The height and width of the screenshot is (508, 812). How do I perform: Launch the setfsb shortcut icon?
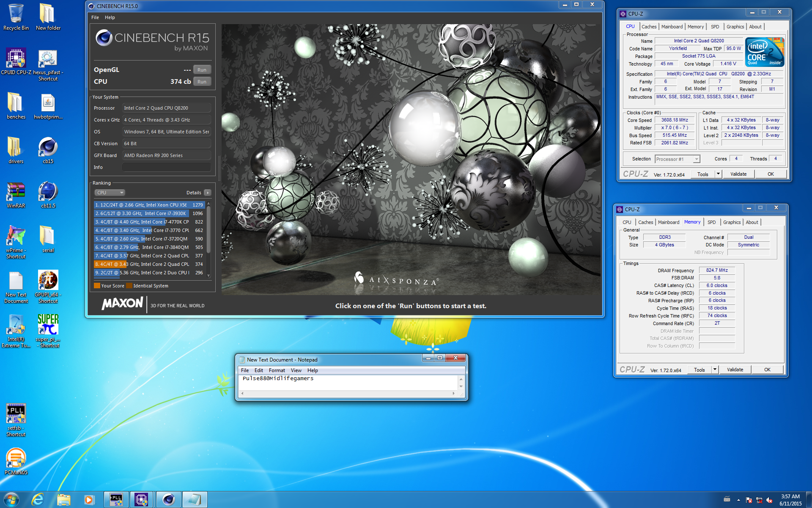click(x=16, y=420)
